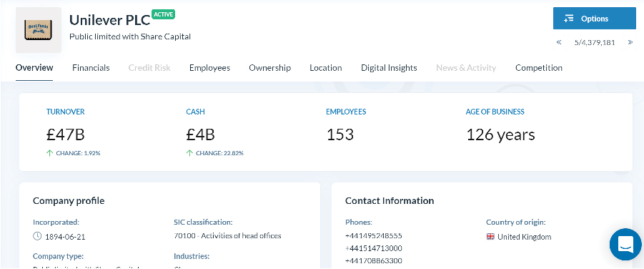Click the United Kingdom flag icon

[490, 237]
